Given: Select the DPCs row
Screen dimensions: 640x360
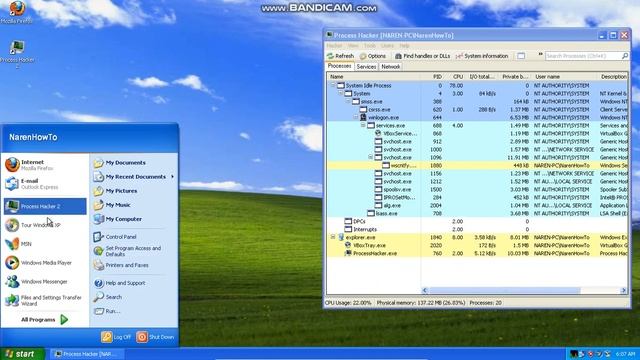Looking at the screenshot, I should pyautogui.click(x=477, y=221).
